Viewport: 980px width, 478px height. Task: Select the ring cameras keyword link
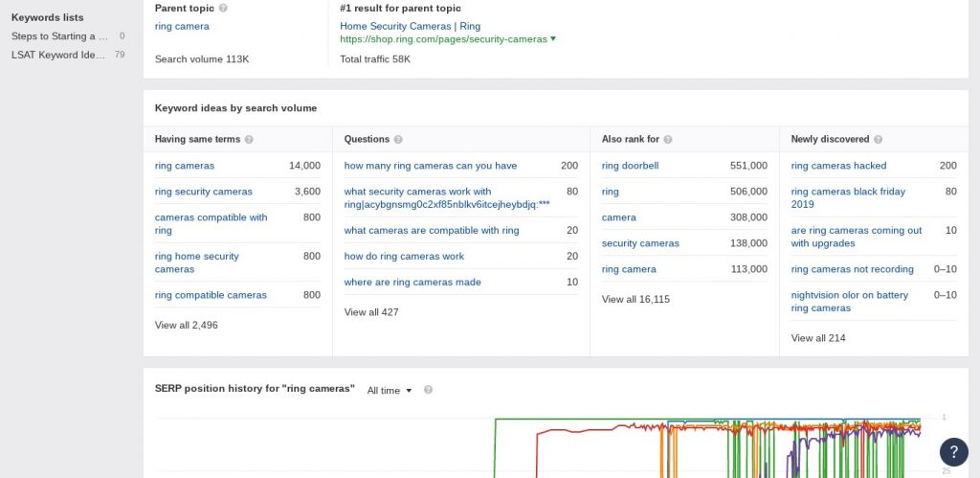tap(185, 166)
